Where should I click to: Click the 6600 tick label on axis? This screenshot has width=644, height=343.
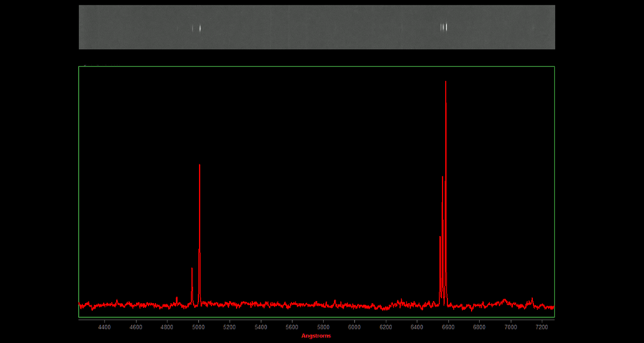(x=448, y=327)
